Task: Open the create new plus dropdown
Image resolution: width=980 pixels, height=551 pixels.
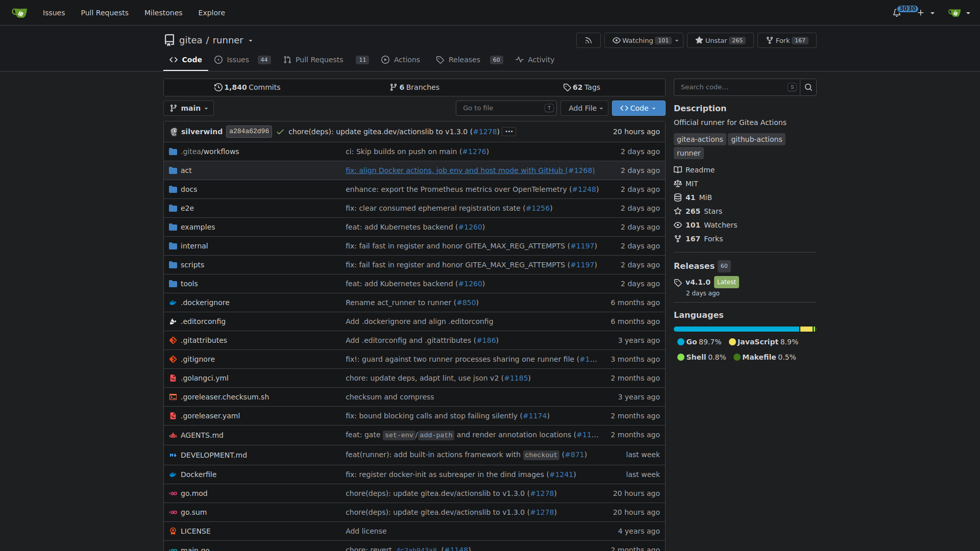Action: 926,13
